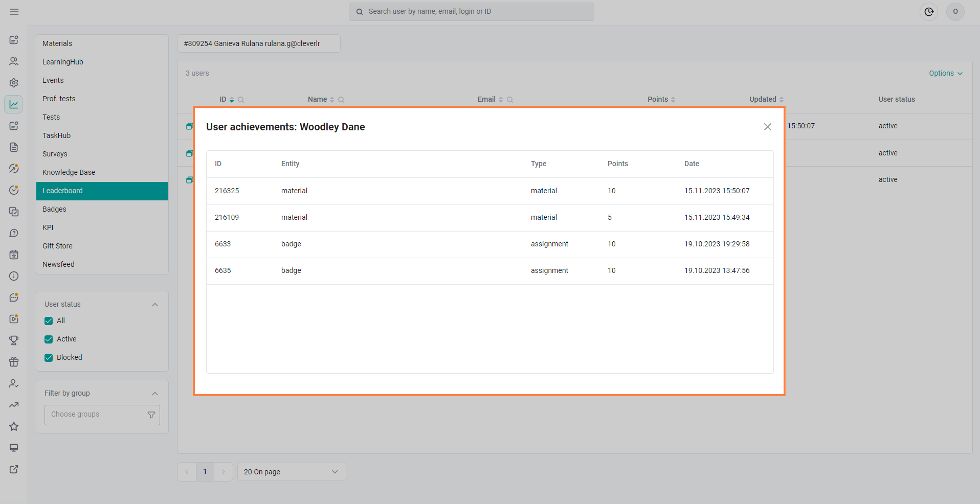Toggle the Blocked user status checkbox
The width and height of the screenshot is (980, 504).
tap(49, 358)
